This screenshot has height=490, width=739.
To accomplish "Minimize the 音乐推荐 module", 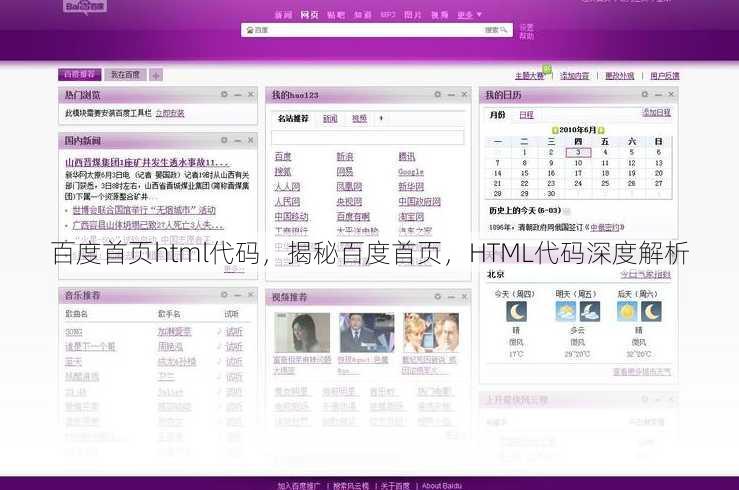I will [238, 295].
